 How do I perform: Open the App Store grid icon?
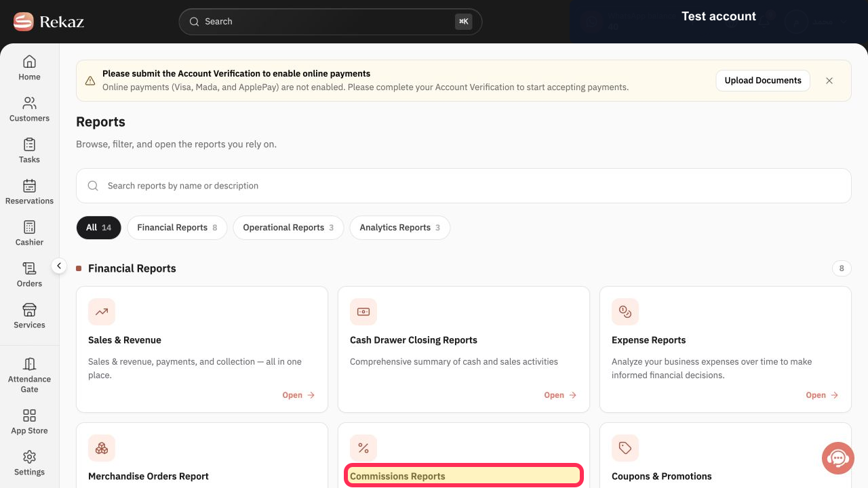click(x=29, y=415)
